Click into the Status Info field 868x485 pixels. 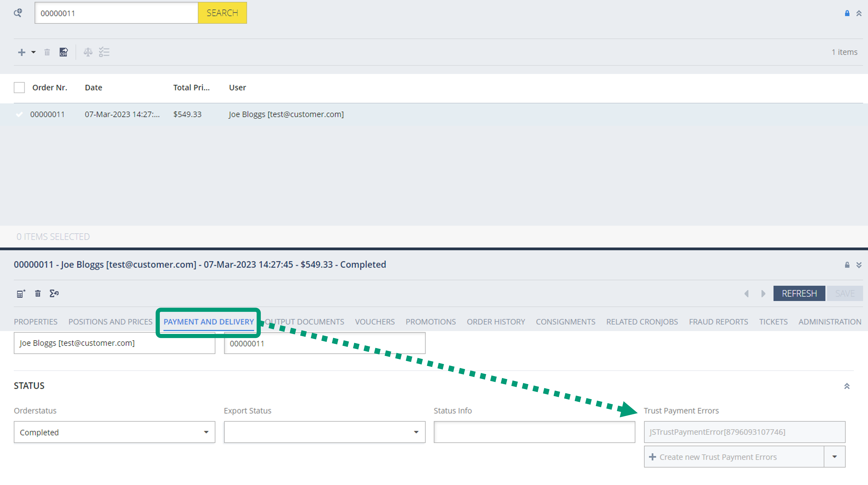coord(534,432)
